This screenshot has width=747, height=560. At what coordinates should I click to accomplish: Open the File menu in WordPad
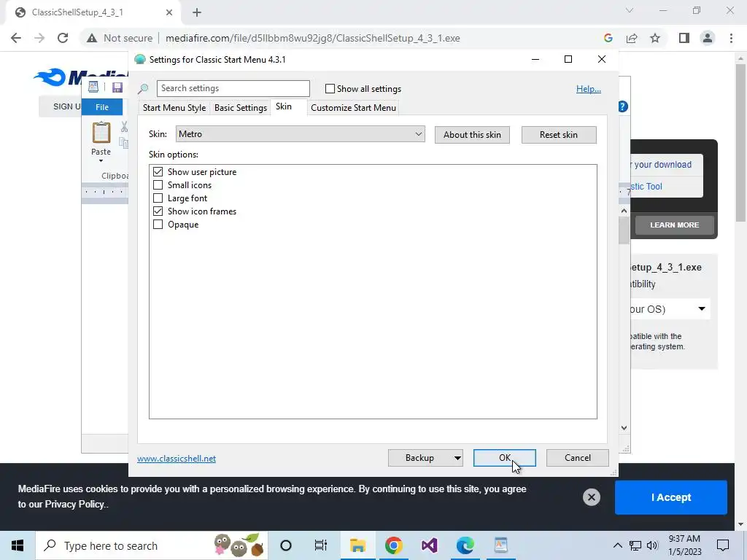[102, 107]
